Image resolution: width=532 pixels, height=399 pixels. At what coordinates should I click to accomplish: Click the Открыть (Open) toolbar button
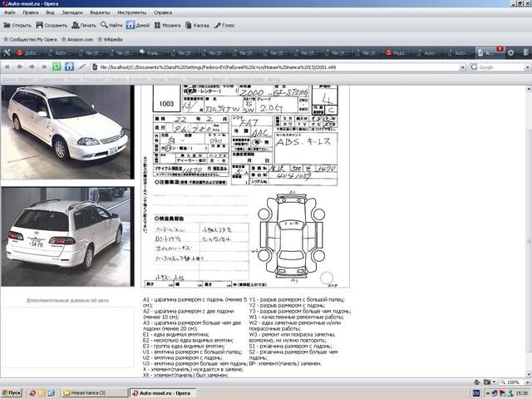(x=17, y=25)
